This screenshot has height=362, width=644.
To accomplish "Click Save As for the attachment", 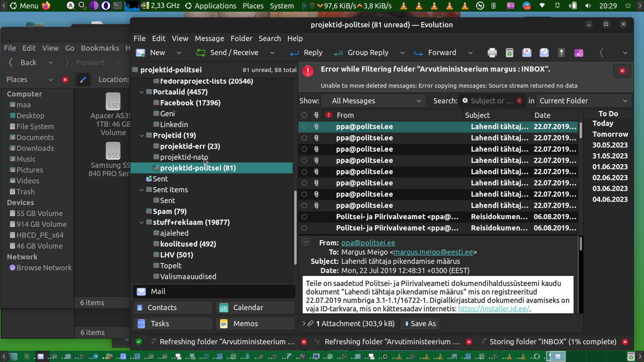I will pyautogui.click(x=420, y=324).
